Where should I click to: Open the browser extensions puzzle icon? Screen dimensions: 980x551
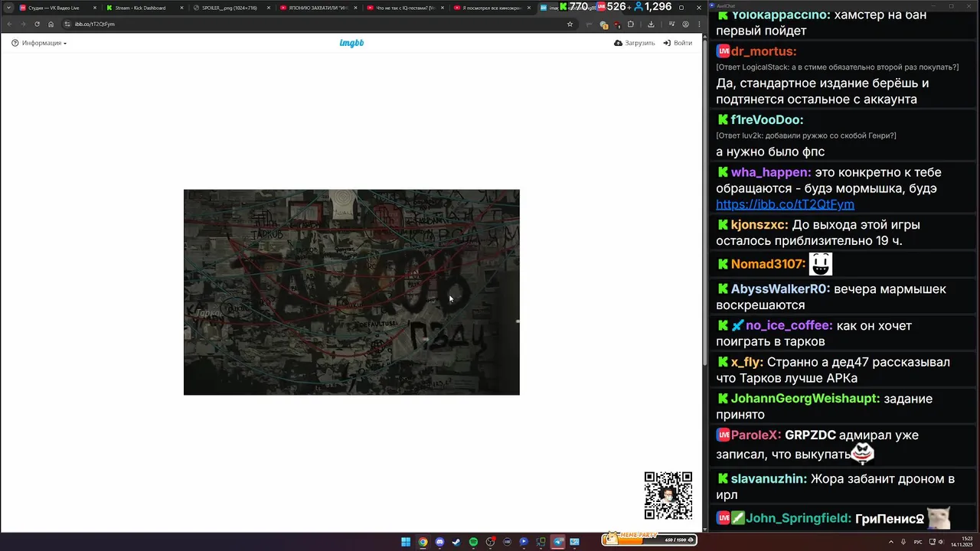point(631,24)
